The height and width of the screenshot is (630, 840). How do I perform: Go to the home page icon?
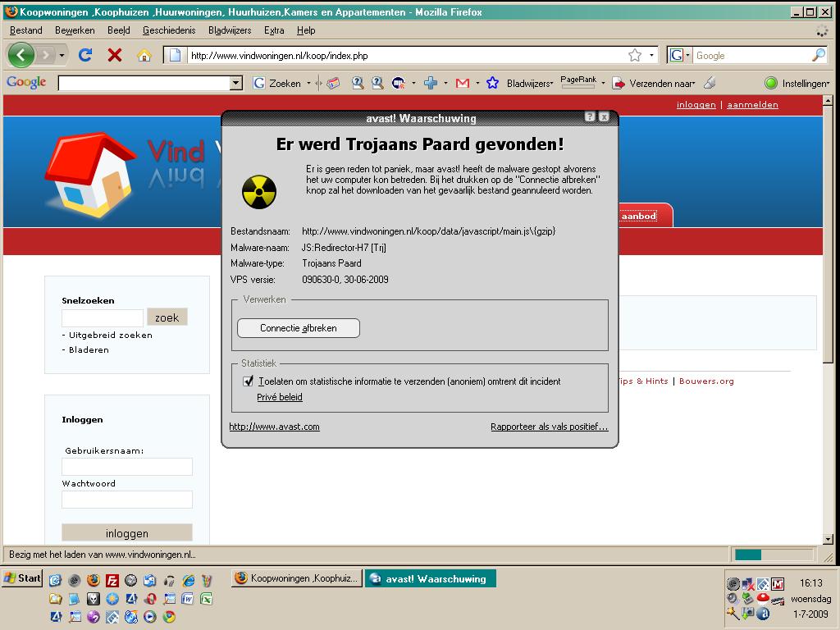144,55
